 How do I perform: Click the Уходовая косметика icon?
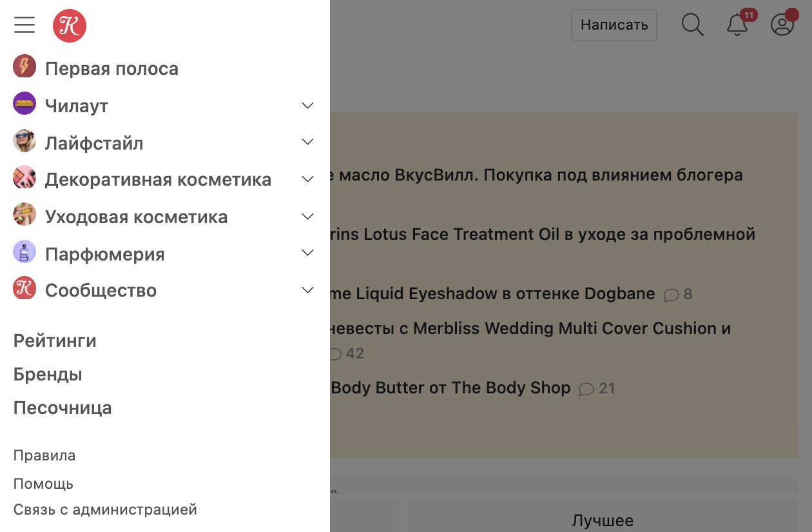pyautogui.click(x=24, y=214)
